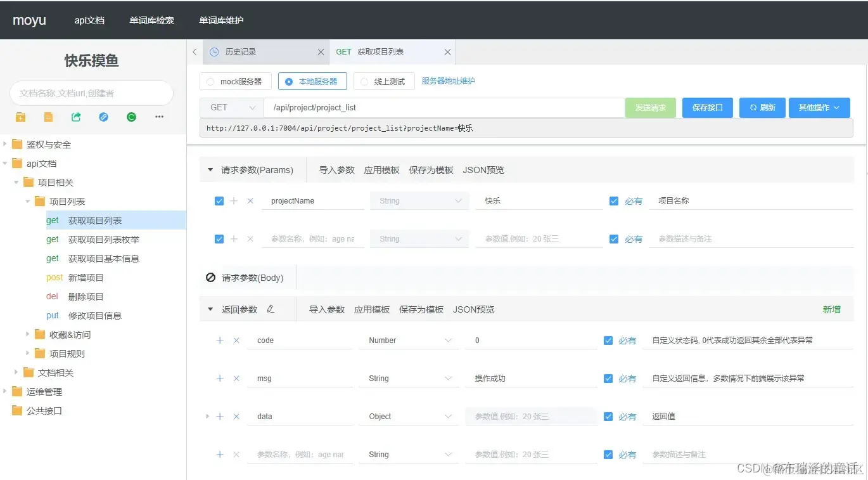Image resolution: width=868 pixels, height=480 pixels.
Task: Click the 保存接口 button
Action: point(707,107)
